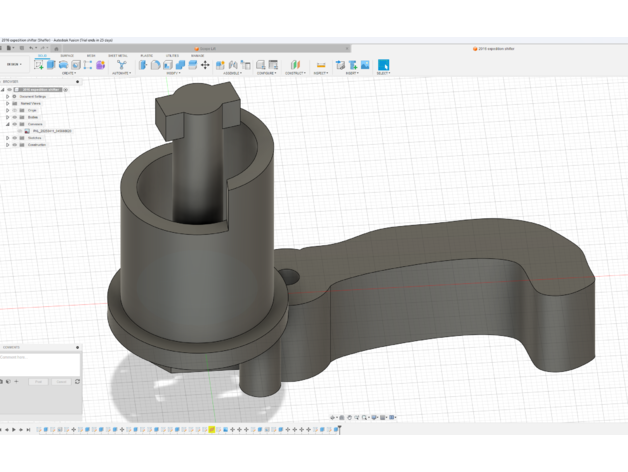Toggle visibility of Sketches folder
This screenshot has width=628, height=472.
click(x=15, y=138)
